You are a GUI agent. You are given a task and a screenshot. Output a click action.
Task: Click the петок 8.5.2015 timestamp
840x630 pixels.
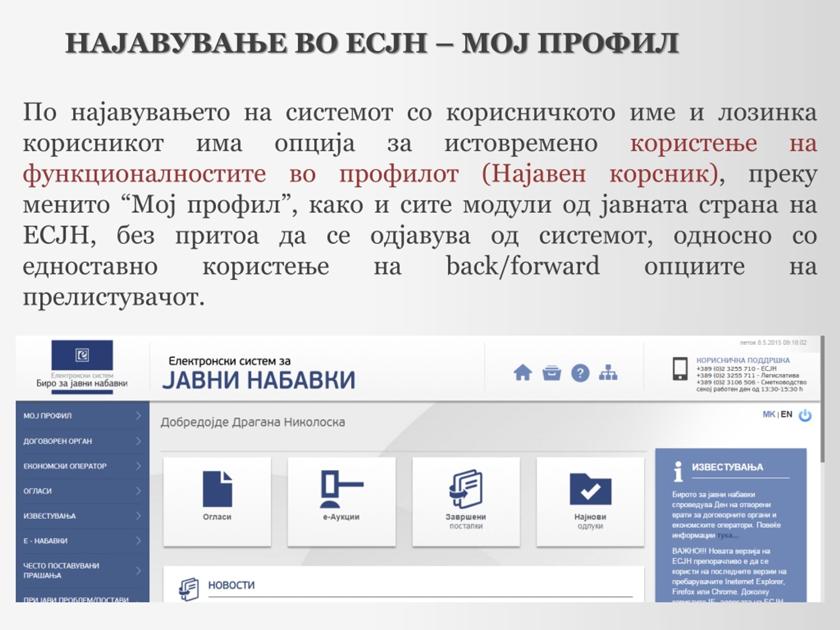tap(773, 343)
